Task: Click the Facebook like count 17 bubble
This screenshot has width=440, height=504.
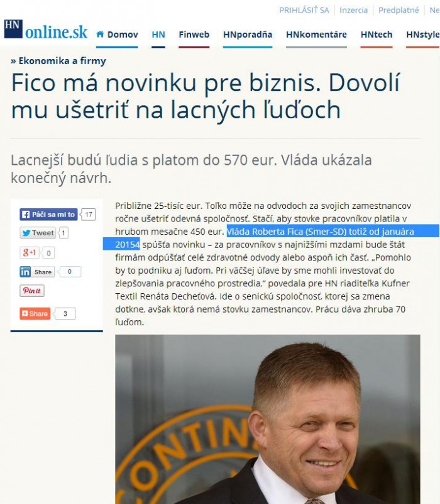Action: pyautogui.click(x=89, y=215)
